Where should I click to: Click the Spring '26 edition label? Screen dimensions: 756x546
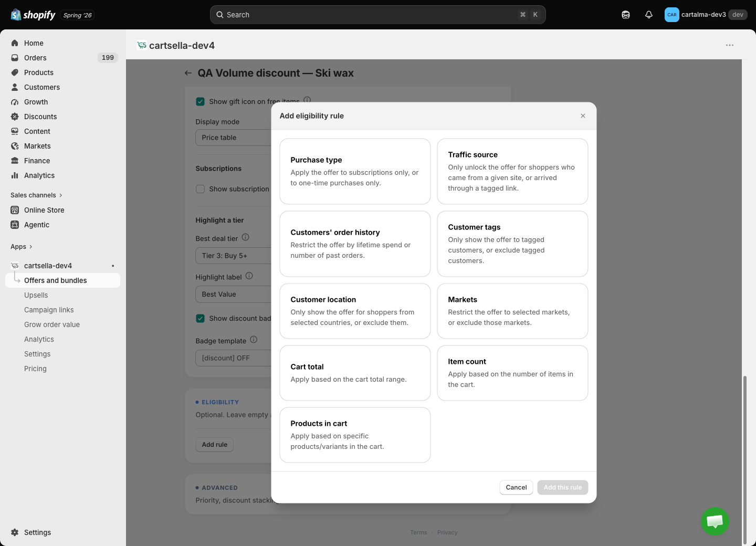pos(77,15)
